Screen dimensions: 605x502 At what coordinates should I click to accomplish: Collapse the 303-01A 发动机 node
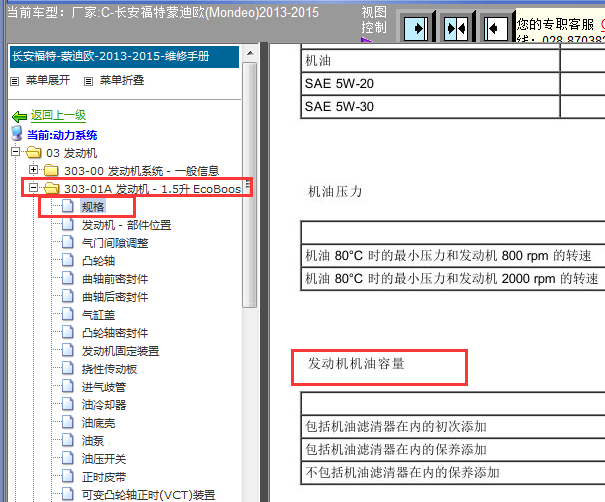coord(33,188)
